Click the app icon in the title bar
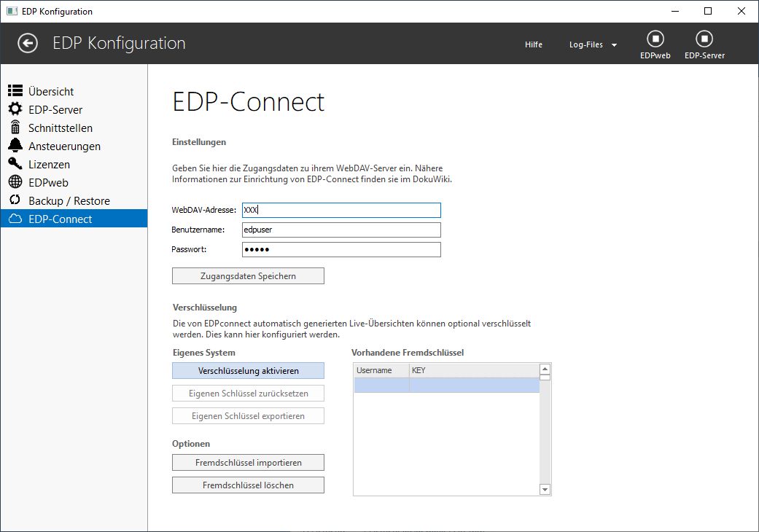 12,11
